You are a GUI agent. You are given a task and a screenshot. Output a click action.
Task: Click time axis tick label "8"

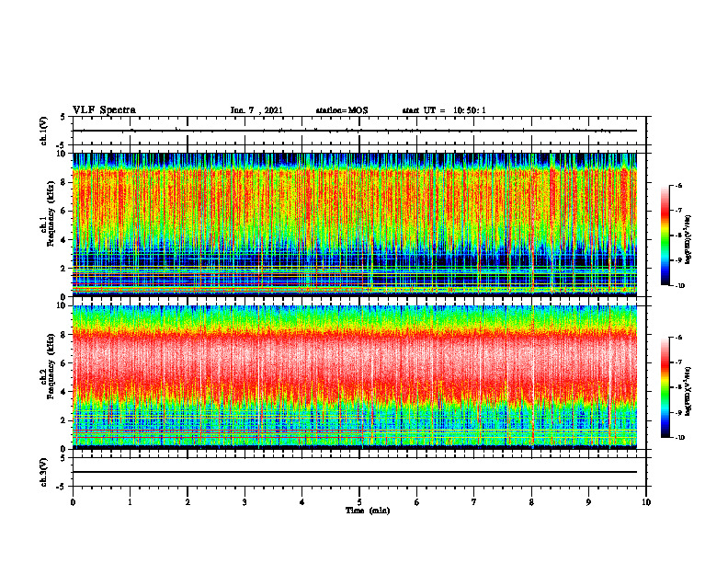pyautogui.click(x=531, y=502)
